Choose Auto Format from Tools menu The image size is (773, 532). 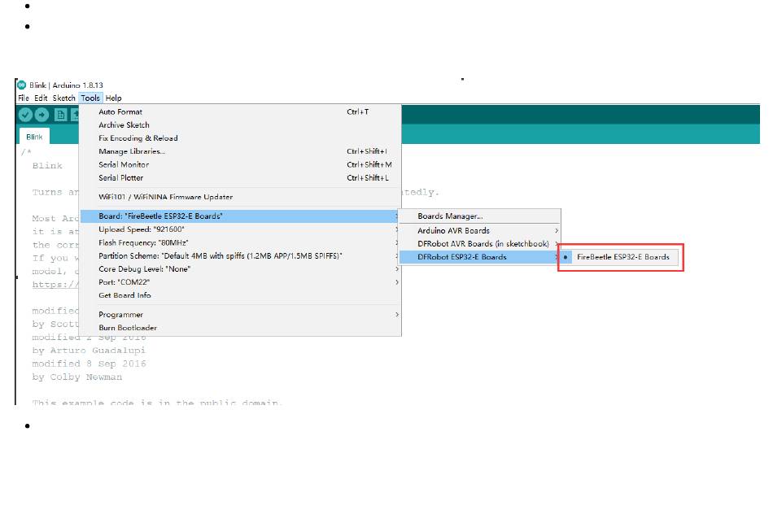pyautogui.click(x=241, y=112)
